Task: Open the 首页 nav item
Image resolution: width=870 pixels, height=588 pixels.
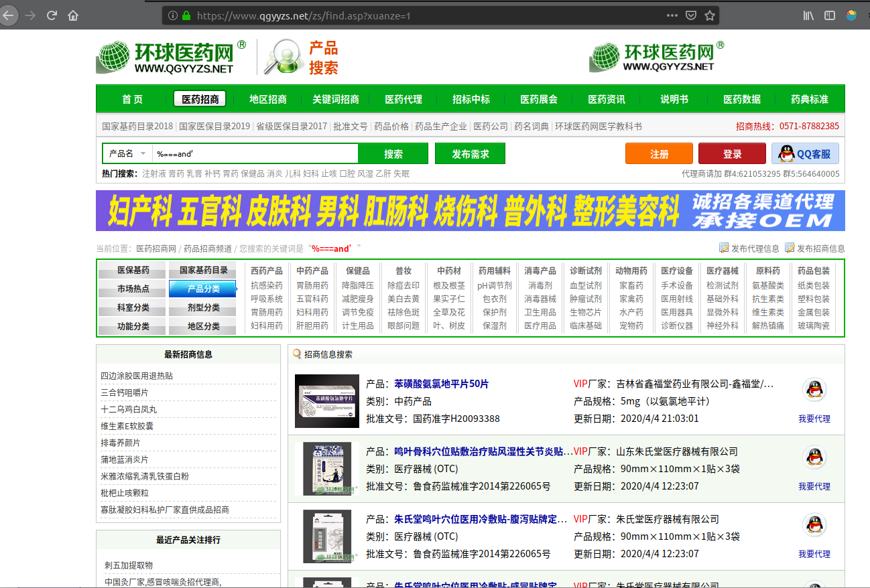Action: [132, 99]
